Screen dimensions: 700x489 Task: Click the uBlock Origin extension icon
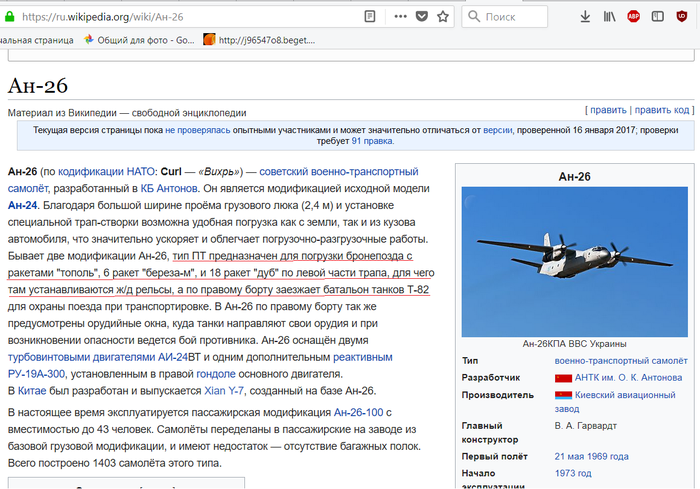[682, 17]
